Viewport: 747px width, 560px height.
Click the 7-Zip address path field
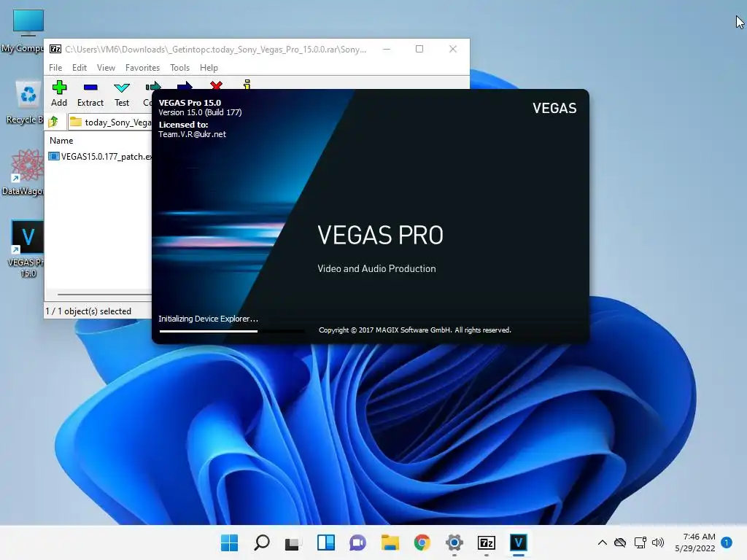coord(110,122)
